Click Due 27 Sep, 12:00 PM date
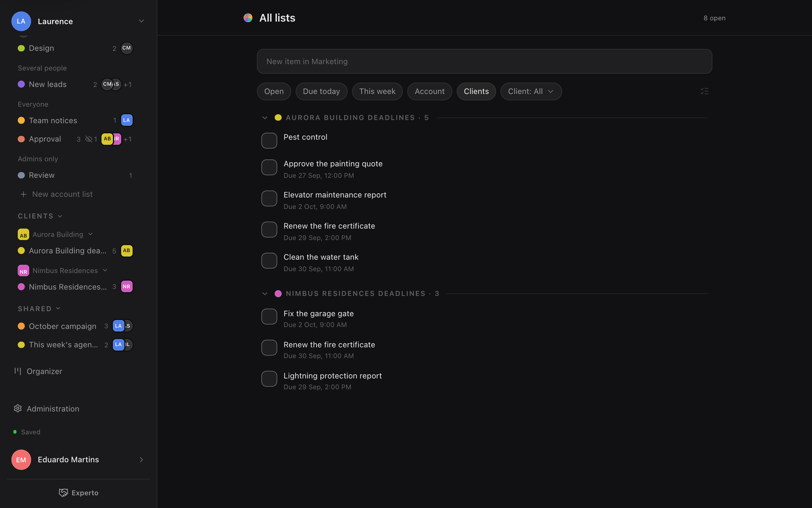 pos(318,175)
